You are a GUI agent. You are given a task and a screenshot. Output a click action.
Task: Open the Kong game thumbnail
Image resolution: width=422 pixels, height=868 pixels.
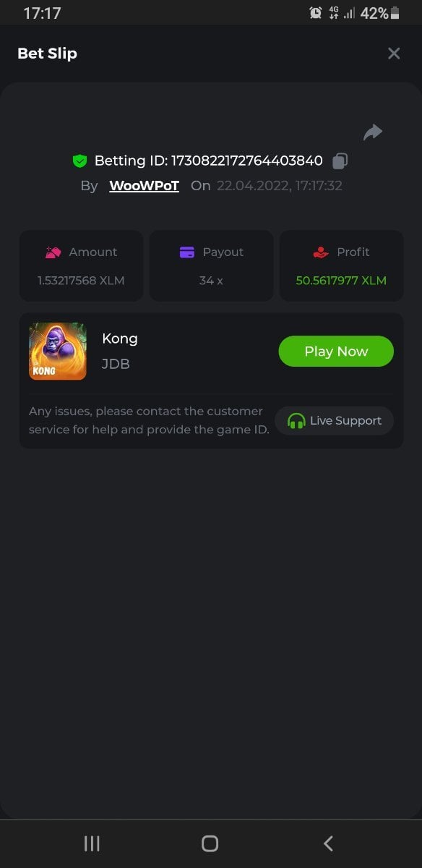pos(58,352)
